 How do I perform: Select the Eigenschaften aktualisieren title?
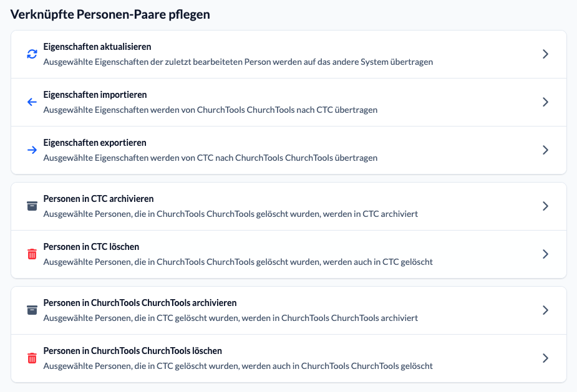(x=97, y=47)
